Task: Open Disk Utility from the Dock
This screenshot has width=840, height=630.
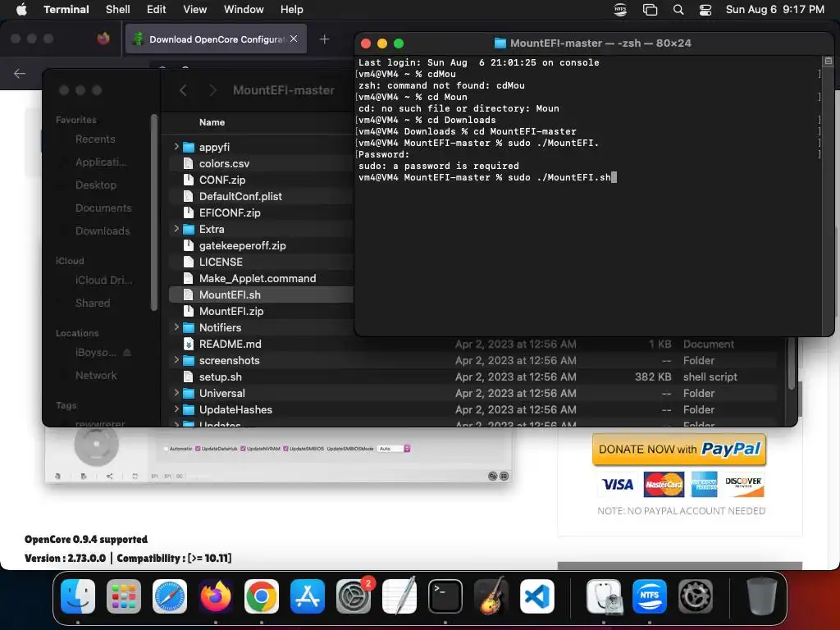Action: tap(604, 596)
